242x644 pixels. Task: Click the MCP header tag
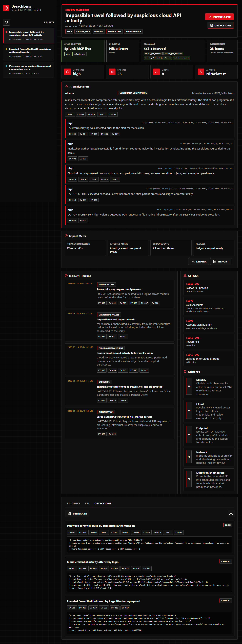[69, 31]
